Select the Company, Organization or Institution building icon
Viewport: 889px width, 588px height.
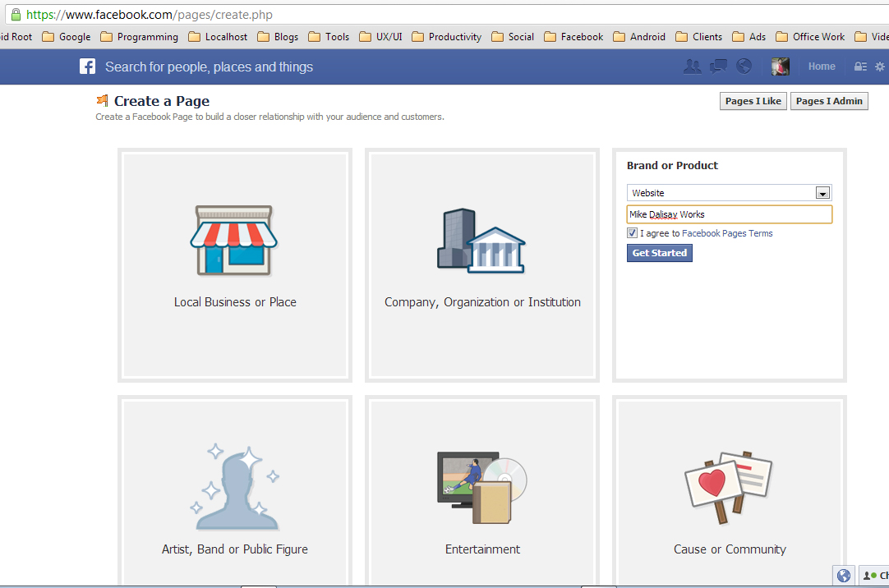(481, 241)
